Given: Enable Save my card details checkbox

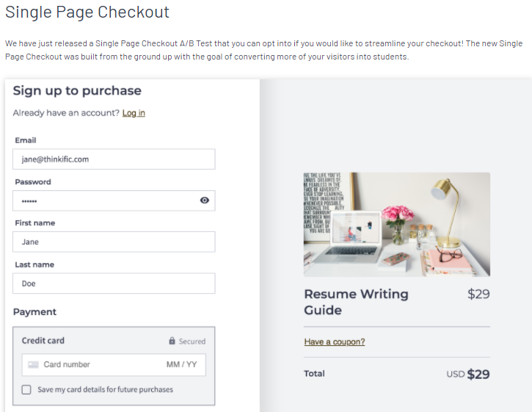Looking at the screenshot, I should tap(26, 389).
